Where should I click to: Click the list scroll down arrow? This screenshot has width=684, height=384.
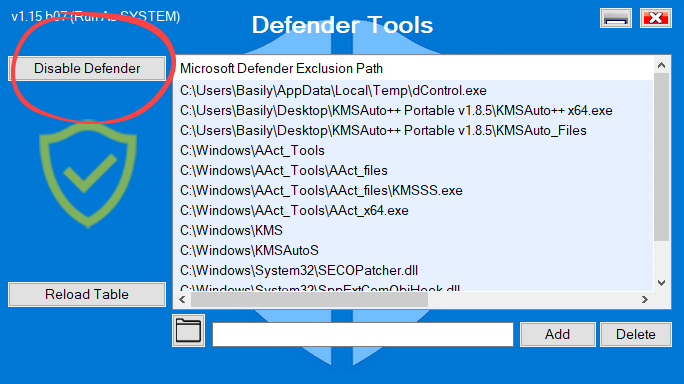tap(661, 283)
